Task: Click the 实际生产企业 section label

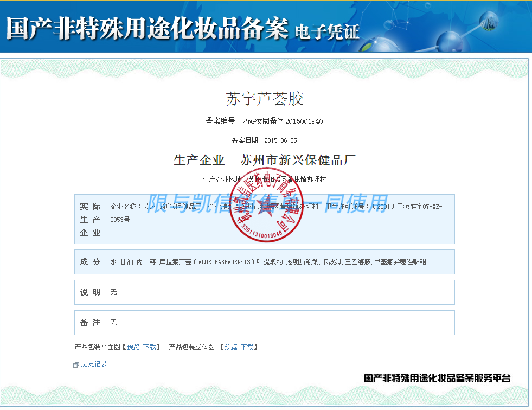Action: pos(90,220)
